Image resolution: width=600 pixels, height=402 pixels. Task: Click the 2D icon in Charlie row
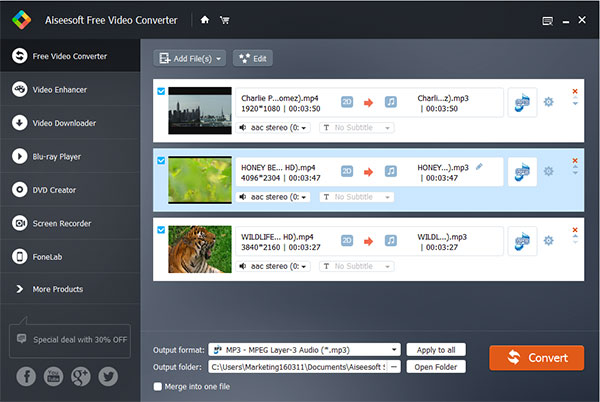(x=347, y=102)
